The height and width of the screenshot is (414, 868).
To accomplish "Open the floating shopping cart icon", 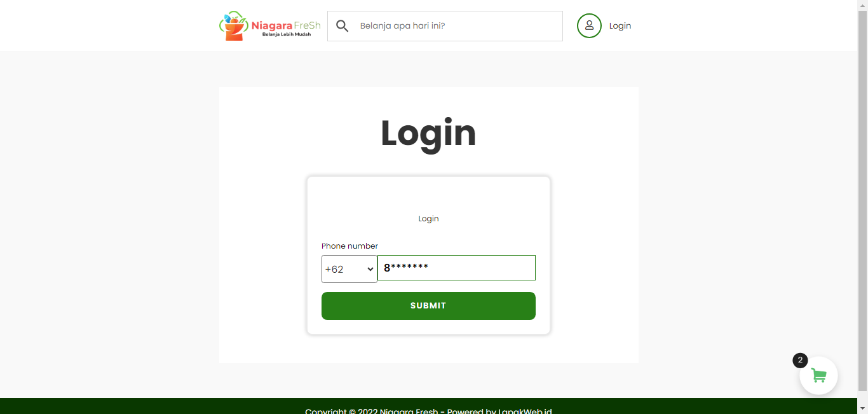I will (x=818, y=376).
